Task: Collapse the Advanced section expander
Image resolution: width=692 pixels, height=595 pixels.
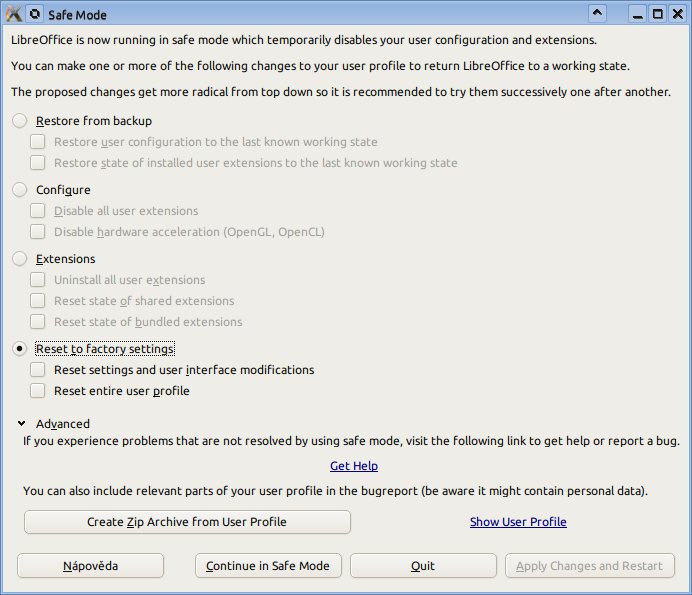Action: click(21, 424)
